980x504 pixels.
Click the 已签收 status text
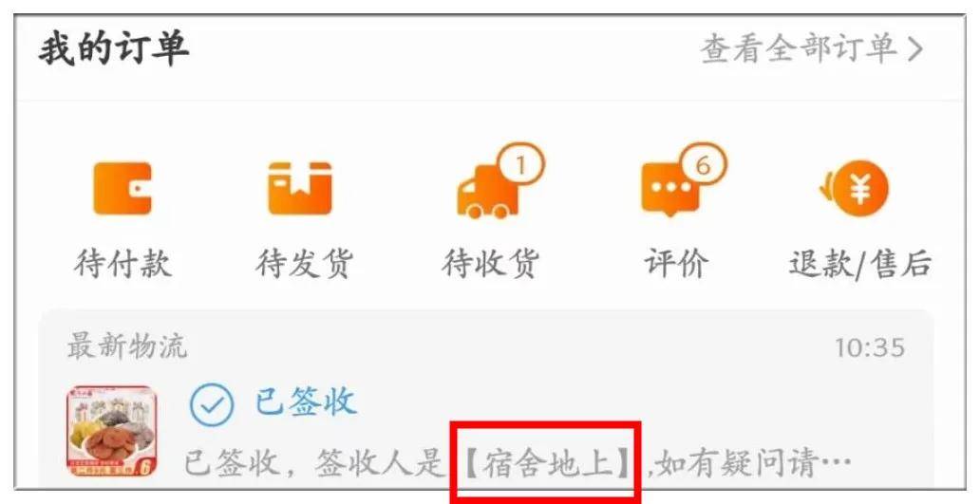(x=306, y=401)
